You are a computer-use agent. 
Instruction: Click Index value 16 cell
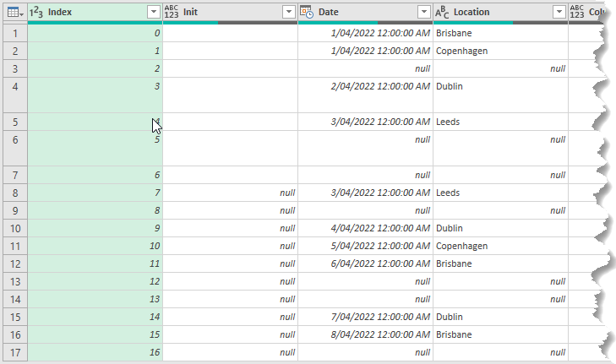95,352
